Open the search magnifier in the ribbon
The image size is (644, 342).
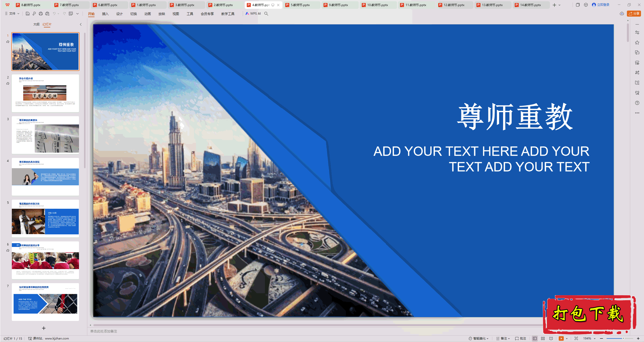pos(266,14)
